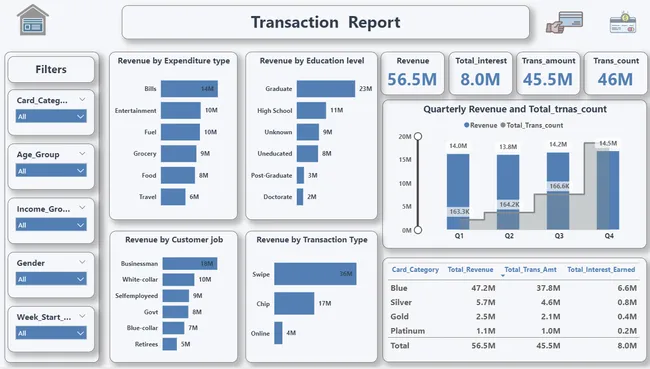Collapse the Gender slicer header chevron

point(82,262)
